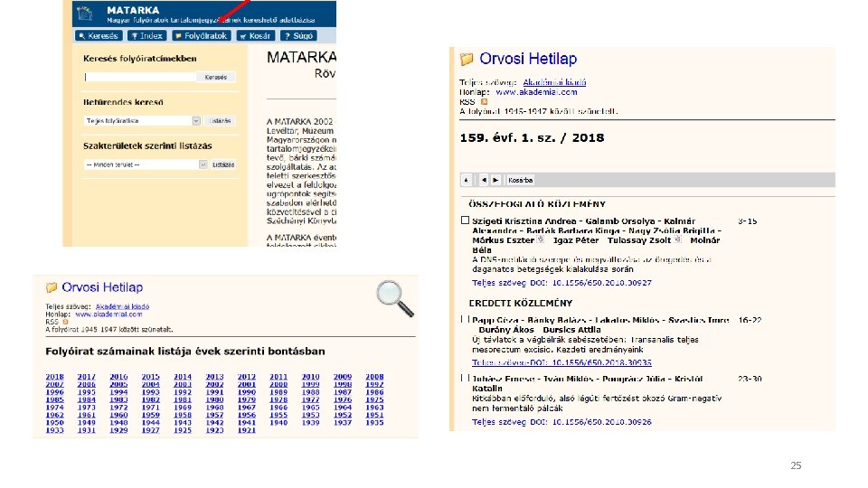
Task: Click folder icon in year-list Orvosi Hetilap panel
Action: tap(52, 287)
